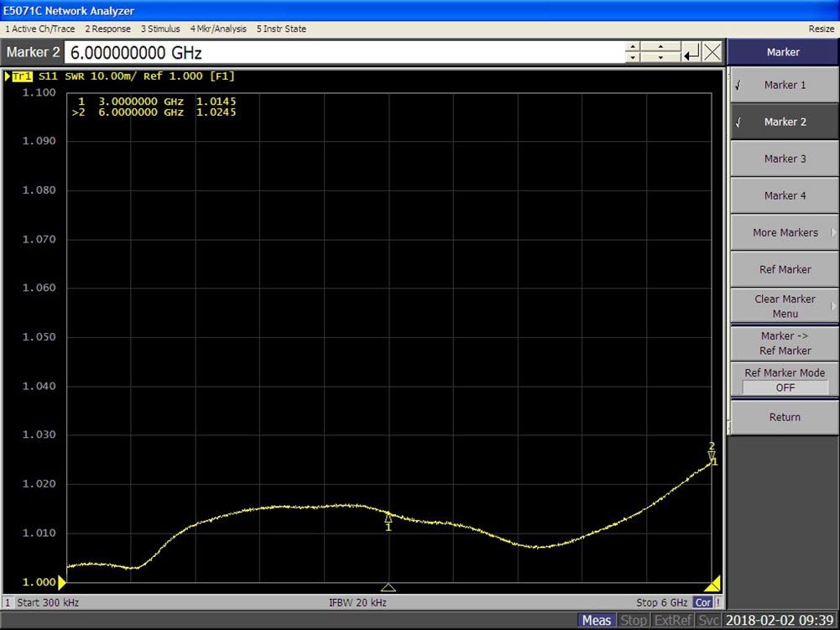Expand the Clear Marker Menu submenu
840x630 pixels.
[x=784, y=306]
